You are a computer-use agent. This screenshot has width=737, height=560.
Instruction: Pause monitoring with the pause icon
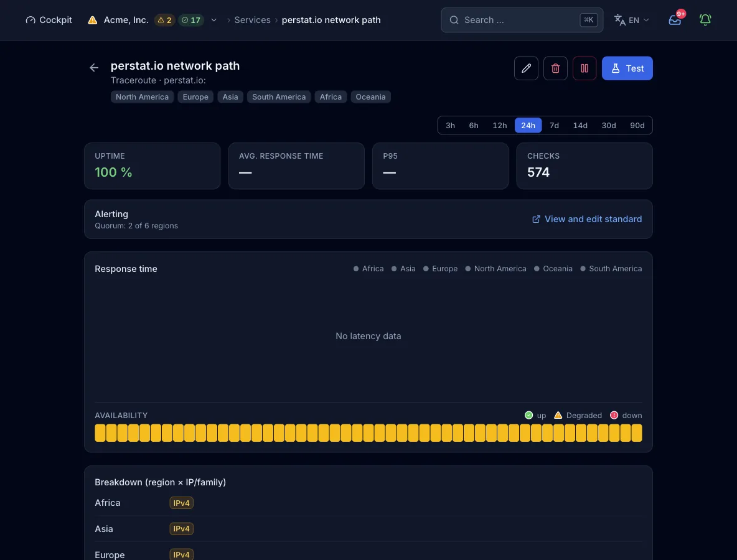(x=584, y=68)
